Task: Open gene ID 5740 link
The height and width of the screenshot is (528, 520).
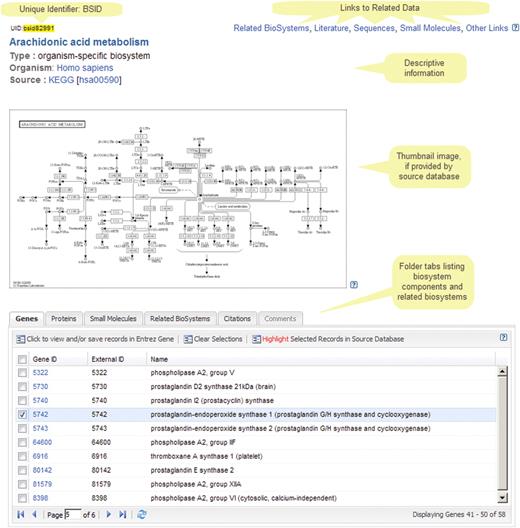Action: pos(40,400)
